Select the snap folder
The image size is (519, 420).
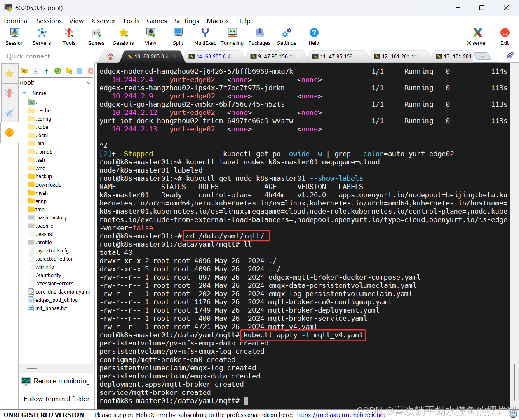[38, 201]
